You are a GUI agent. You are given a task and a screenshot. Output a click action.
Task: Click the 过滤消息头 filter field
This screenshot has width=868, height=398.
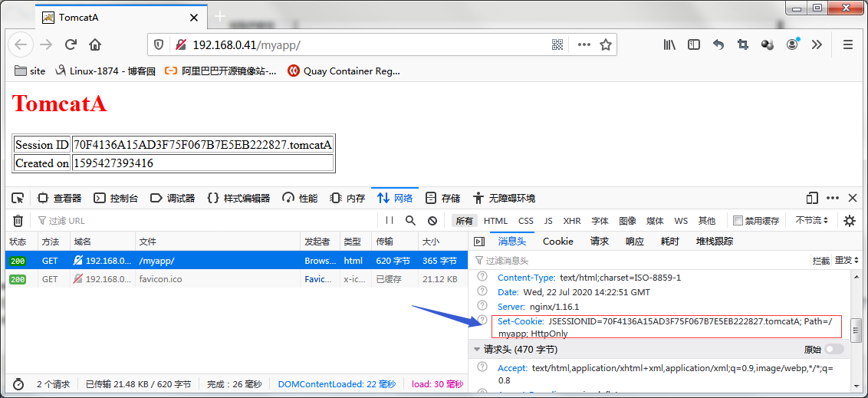click(x=639, y=260)
